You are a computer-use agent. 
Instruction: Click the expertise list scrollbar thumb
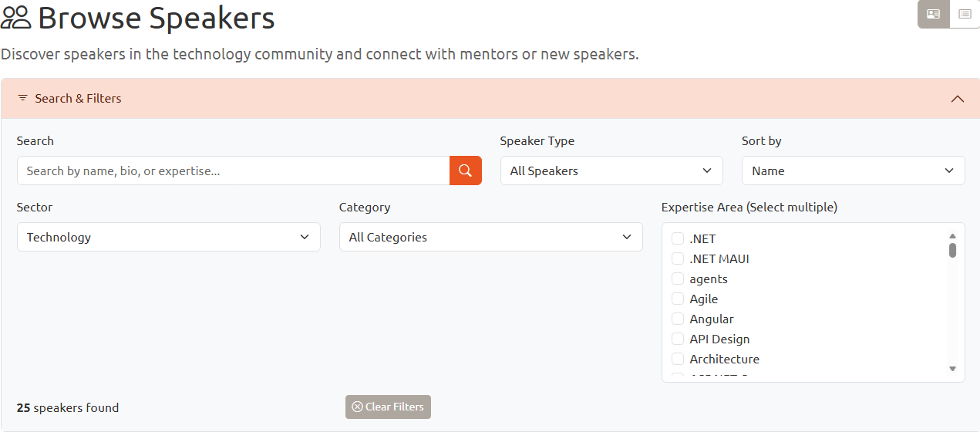tap(952, 250)
